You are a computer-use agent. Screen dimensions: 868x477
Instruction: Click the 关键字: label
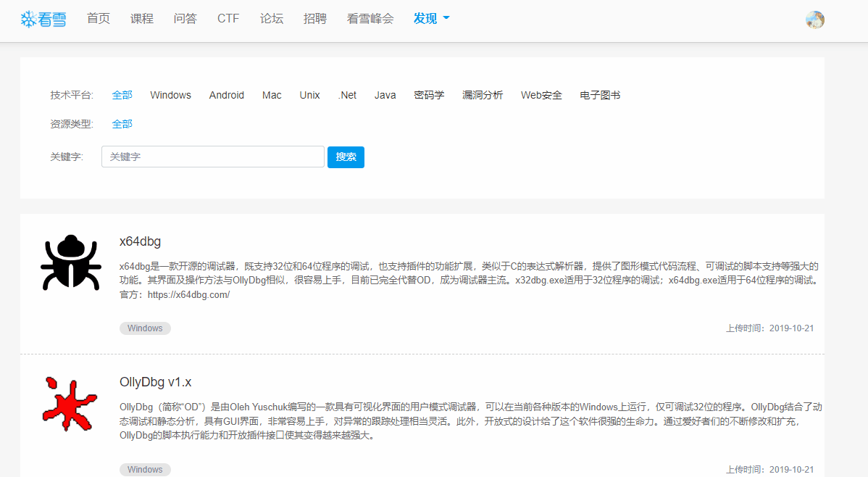click(67, 157)
